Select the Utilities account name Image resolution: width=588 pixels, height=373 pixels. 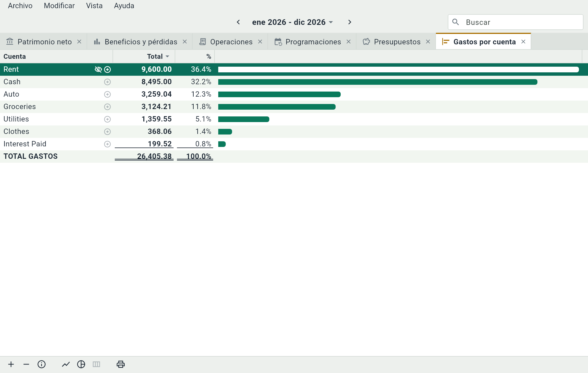[16, 119]
